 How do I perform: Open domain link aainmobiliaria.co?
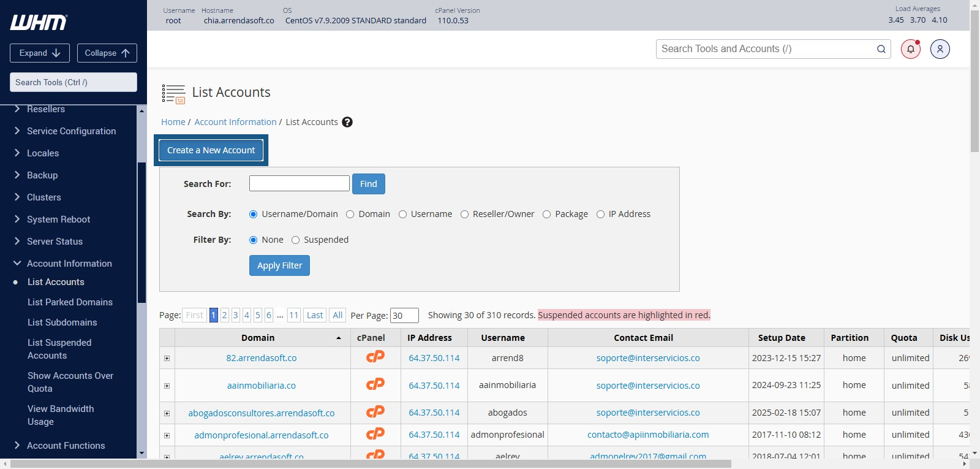(262, 386)
